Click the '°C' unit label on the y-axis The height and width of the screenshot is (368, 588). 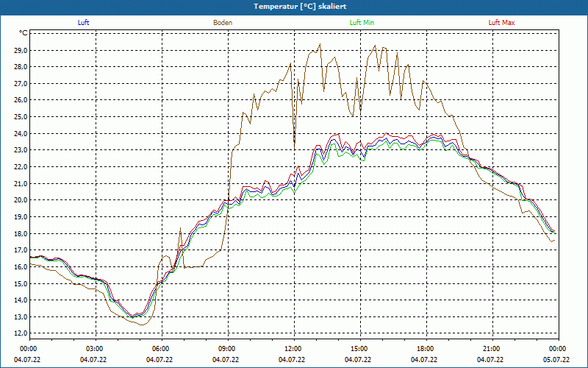coord(24,33)
